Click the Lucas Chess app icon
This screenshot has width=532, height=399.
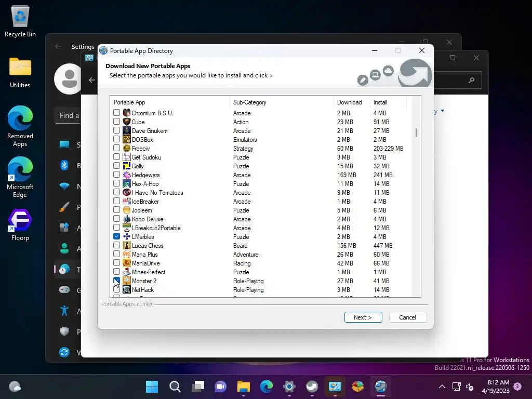click(127, 245)
